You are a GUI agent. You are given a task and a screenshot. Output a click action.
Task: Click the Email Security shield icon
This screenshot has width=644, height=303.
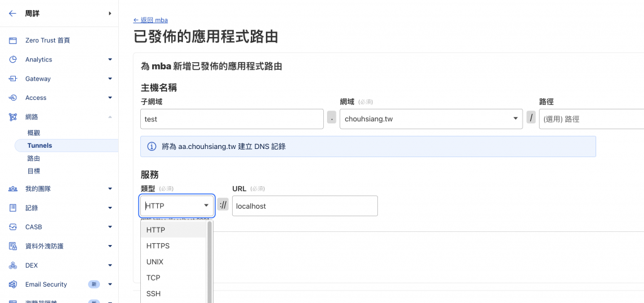pos(13,285)
